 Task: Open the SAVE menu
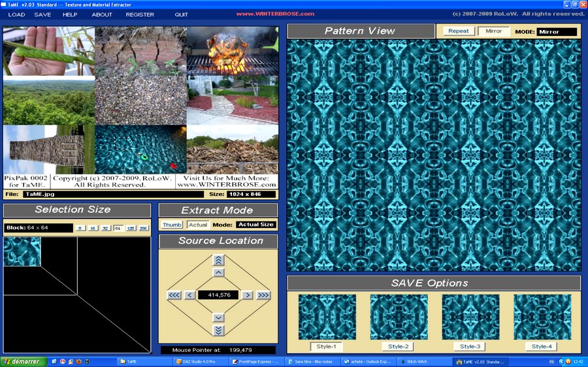coord(42,14)
